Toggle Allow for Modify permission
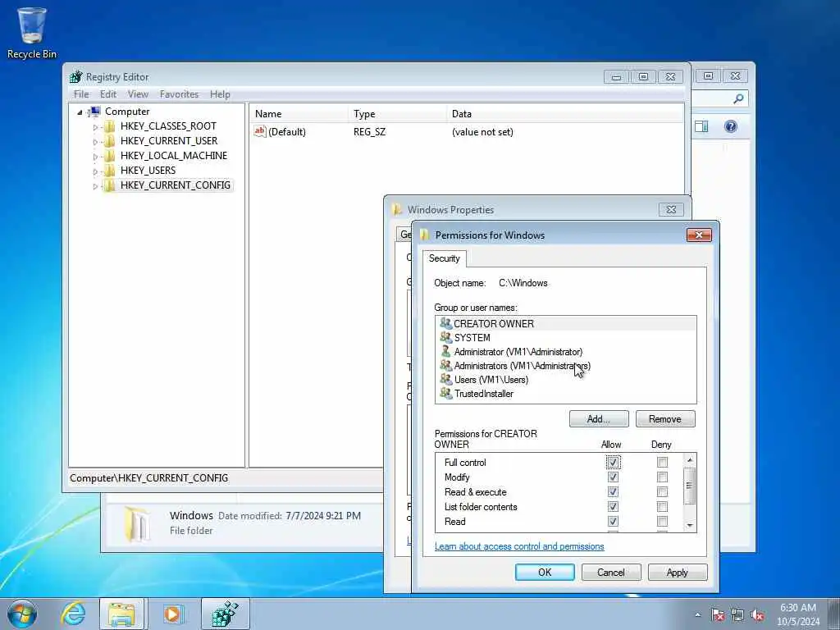 pyautogui.click(x=614, y=477)
